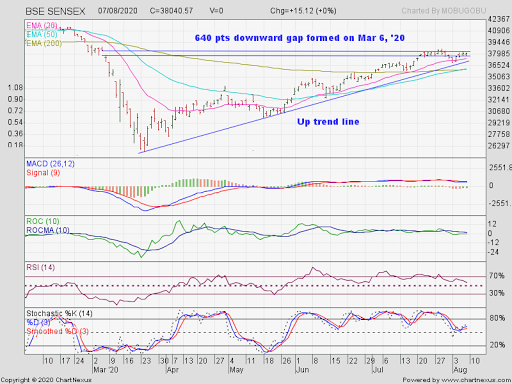Image resolution: width=512 pixels, height=384 pixels.
Task: Open the www.chartnexus.com powered-by text
Action: tap(476, 380)
